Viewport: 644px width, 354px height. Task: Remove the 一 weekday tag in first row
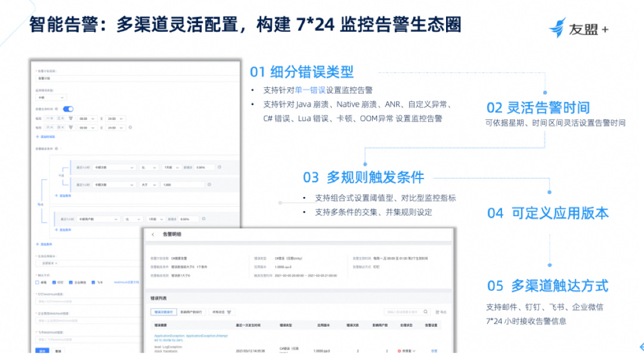[52, 118]
